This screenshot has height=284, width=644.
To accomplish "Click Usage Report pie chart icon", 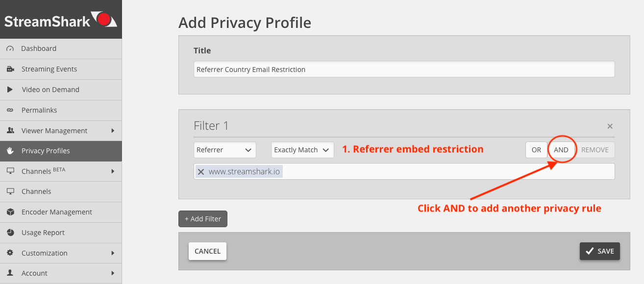I will tap(10, 233).
